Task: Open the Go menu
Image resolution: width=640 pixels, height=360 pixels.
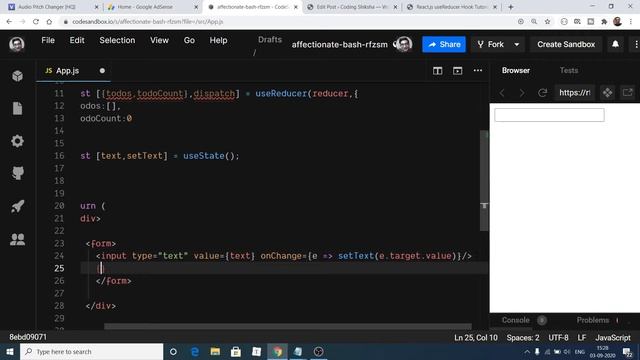Action: tap(189, 40)
